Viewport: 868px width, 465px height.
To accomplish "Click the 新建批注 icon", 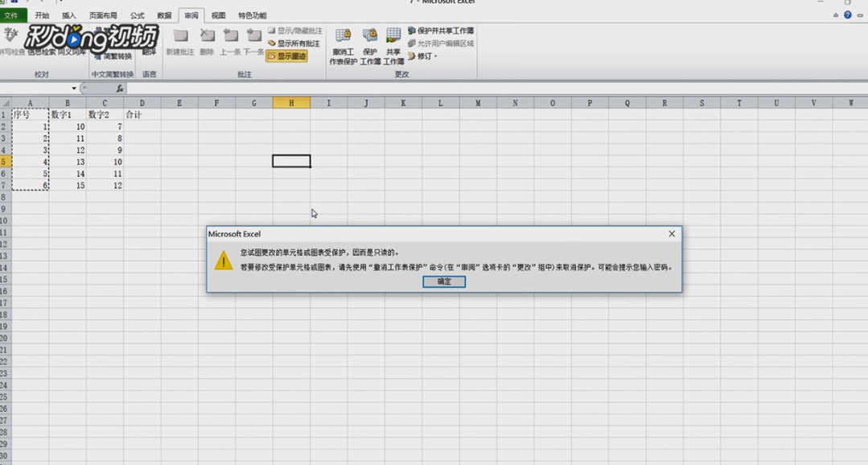I will click(180, 42).
